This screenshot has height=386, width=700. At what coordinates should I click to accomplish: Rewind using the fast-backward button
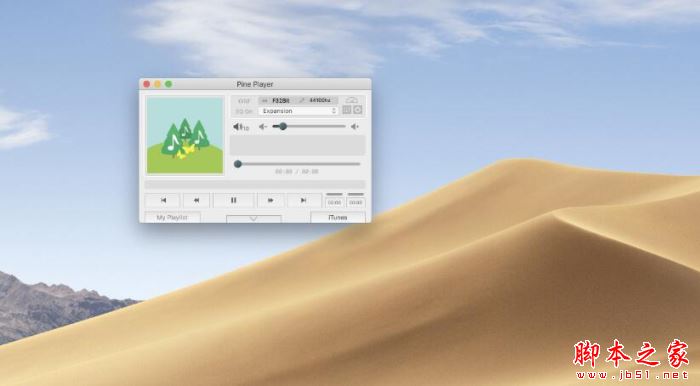coord(196,200)
